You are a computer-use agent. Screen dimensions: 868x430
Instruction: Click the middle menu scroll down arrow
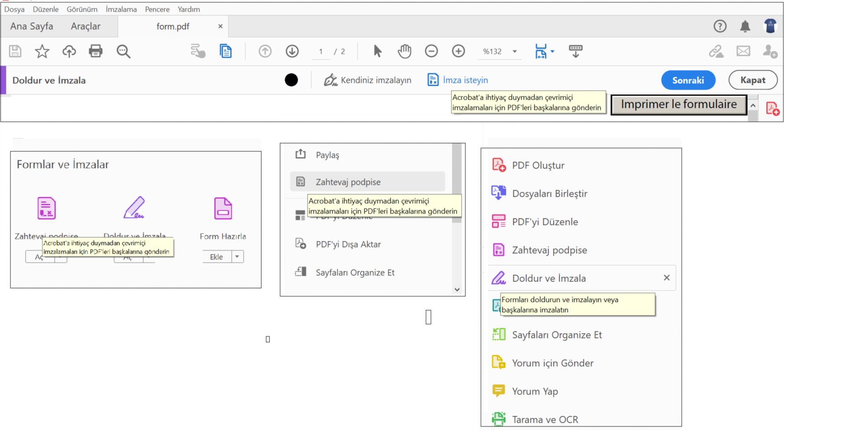[457, 290]
